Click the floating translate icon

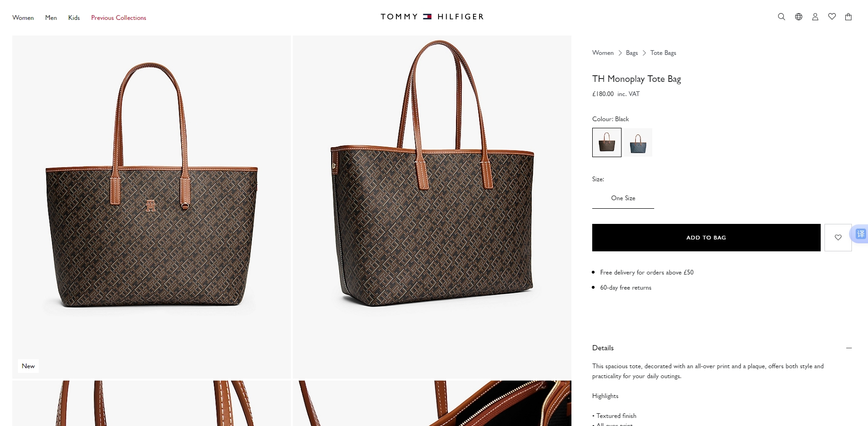(860, 234)
